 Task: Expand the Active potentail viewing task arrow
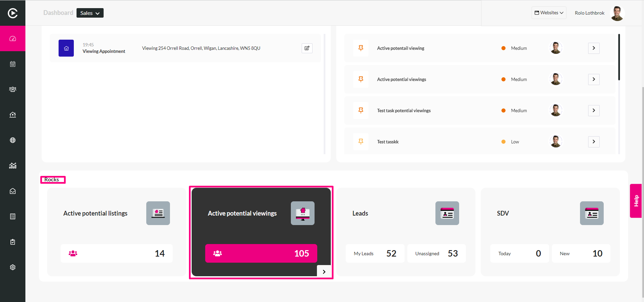(594, 48)
